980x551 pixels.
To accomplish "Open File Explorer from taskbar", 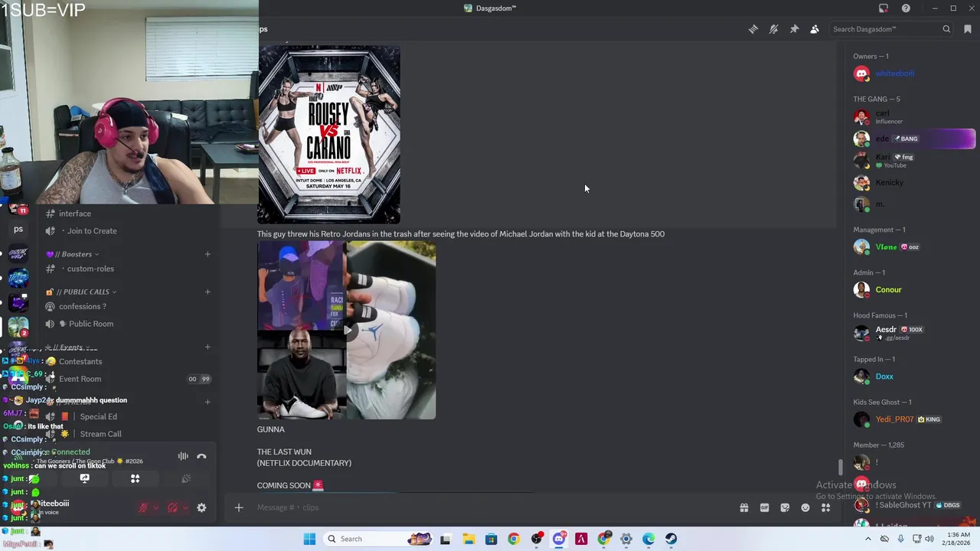I will (469, 539).
